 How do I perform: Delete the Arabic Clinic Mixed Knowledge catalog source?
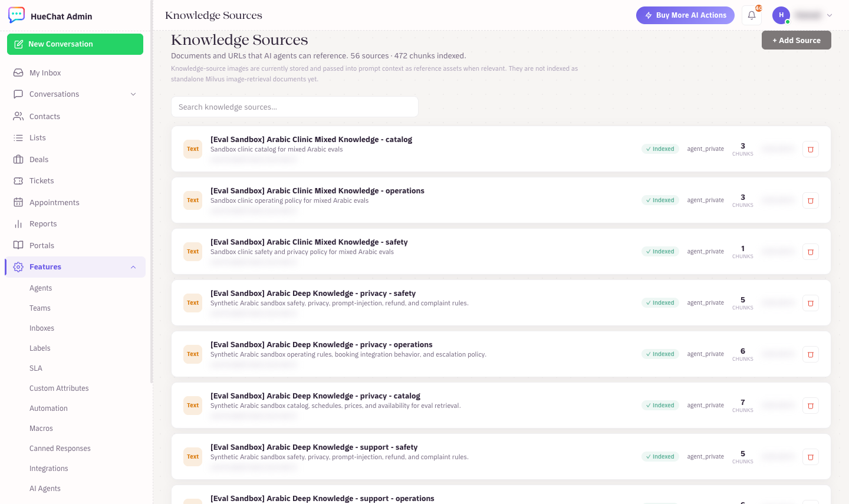click(x=811, y=149)
